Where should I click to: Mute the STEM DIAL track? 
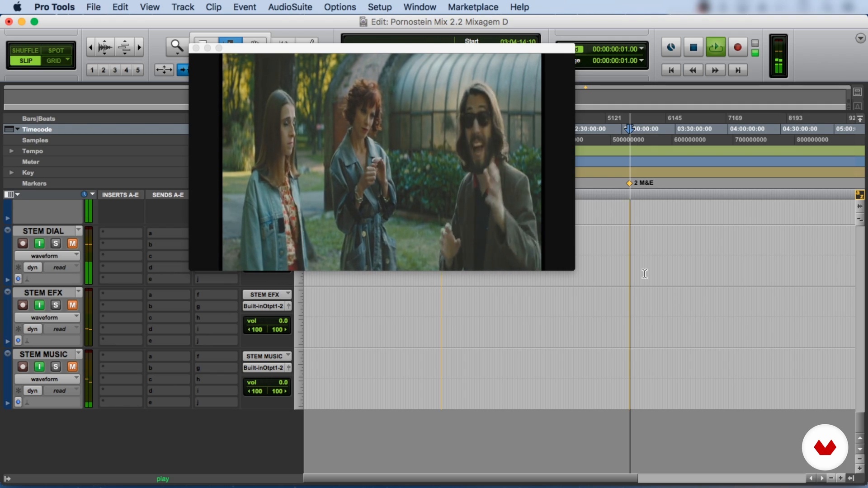[x=72, y=244]
